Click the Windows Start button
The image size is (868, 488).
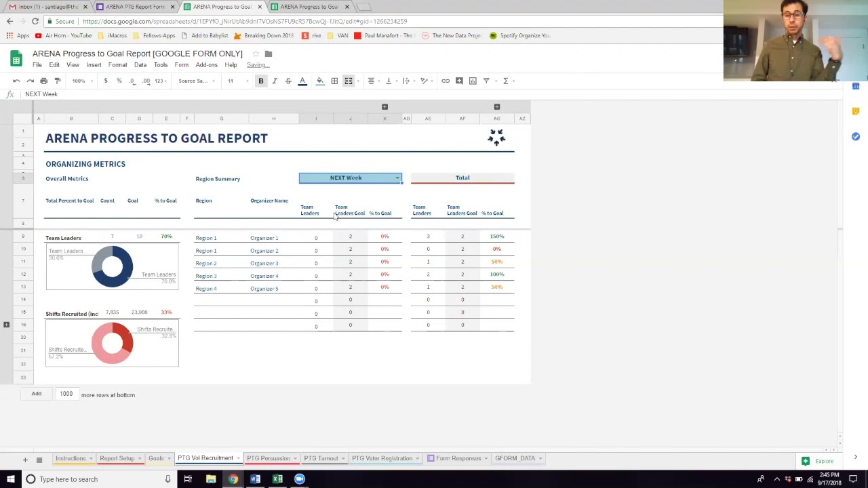click(x=9, y=479)
